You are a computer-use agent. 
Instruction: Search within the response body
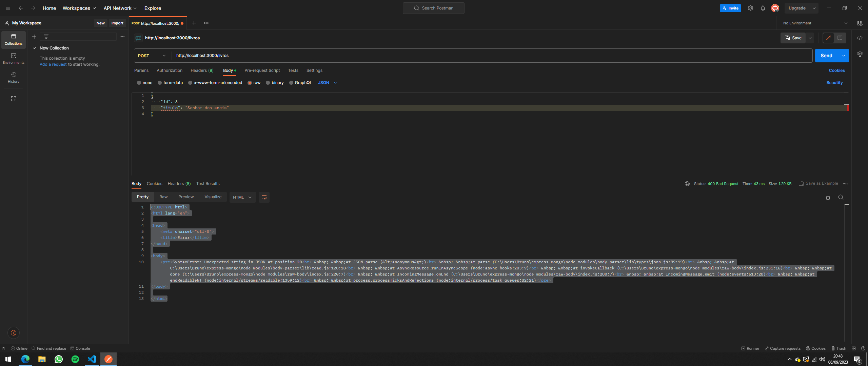click(841, 197)
